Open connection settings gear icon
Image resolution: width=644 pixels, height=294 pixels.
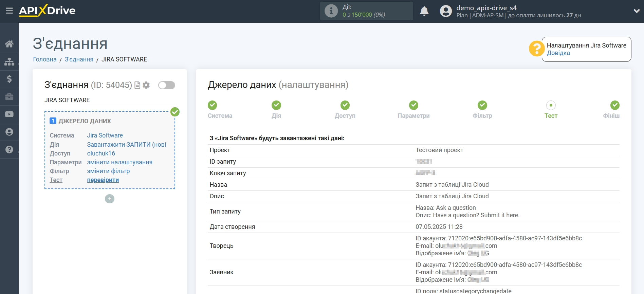(146, 85)
